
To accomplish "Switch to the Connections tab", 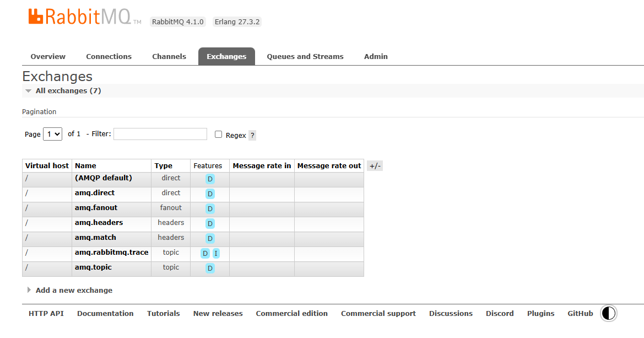I will coord(109,56).
